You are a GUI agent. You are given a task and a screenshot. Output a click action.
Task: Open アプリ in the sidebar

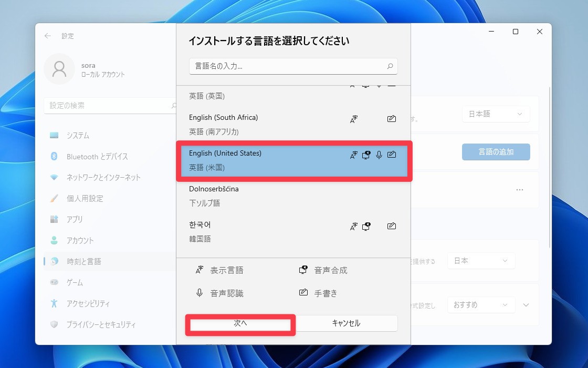tap(109, 219)
